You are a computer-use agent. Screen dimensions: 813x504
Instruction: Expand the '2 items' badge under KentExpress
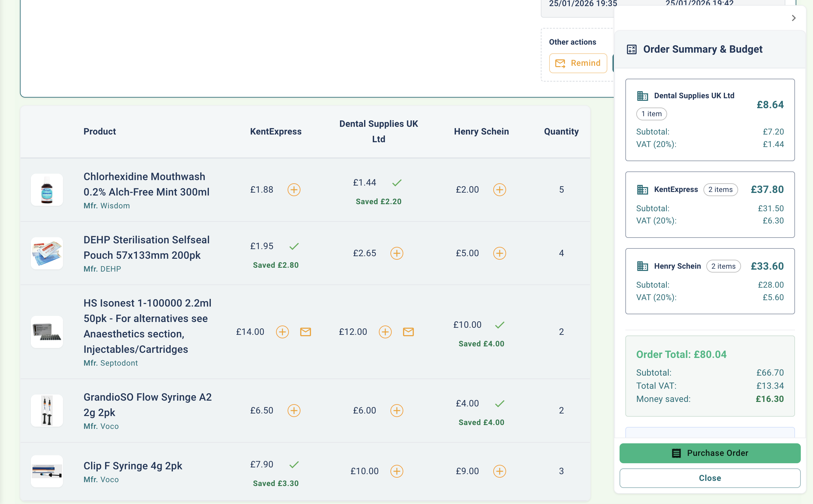click(720, 189)
